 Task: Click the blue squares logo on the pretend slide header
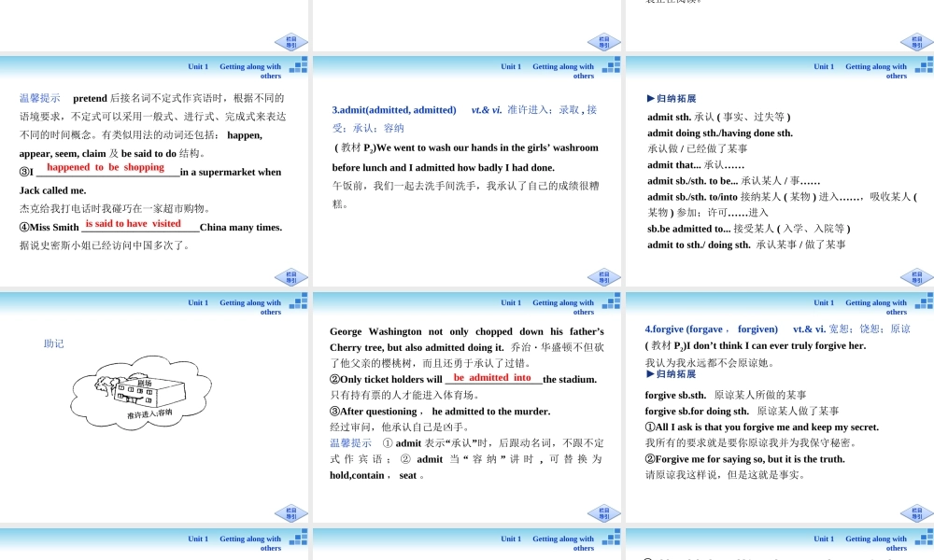pos(299,65)
